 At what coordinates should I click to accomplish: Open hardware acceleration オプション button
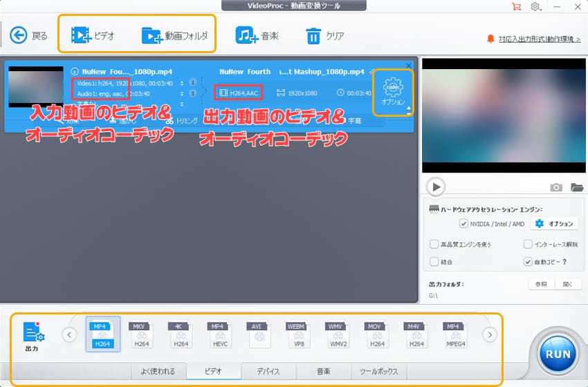pos(554,224)
